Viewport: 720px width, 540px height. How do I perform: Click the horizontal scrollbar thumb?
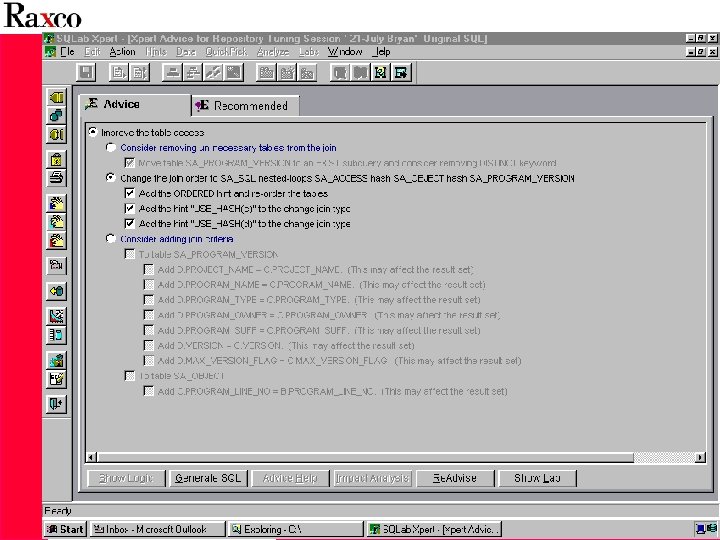tap(366, 457)
